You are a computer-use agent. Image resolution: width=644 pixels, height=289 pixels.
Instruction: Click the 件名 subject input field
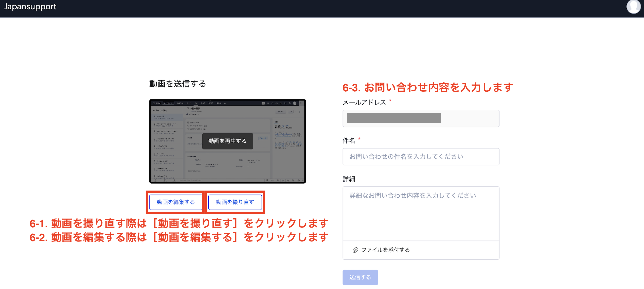421,157
